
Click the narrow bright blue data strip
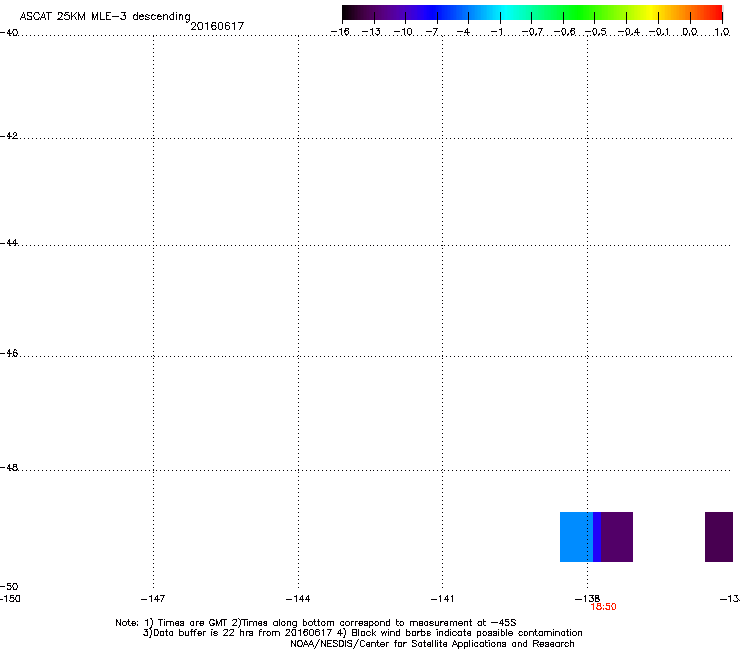[597, 537]
